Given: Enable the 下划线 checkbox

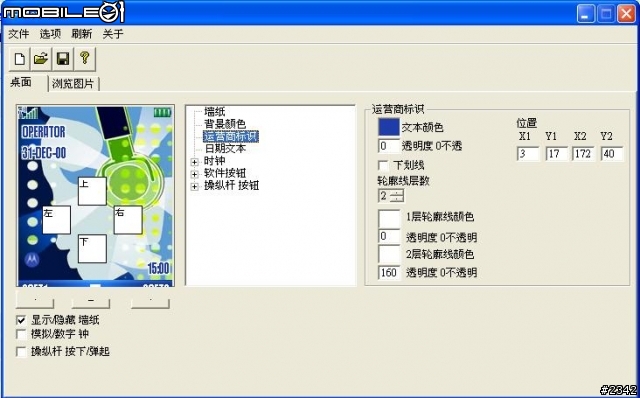Looking at the screenshot, I should 383,165.
